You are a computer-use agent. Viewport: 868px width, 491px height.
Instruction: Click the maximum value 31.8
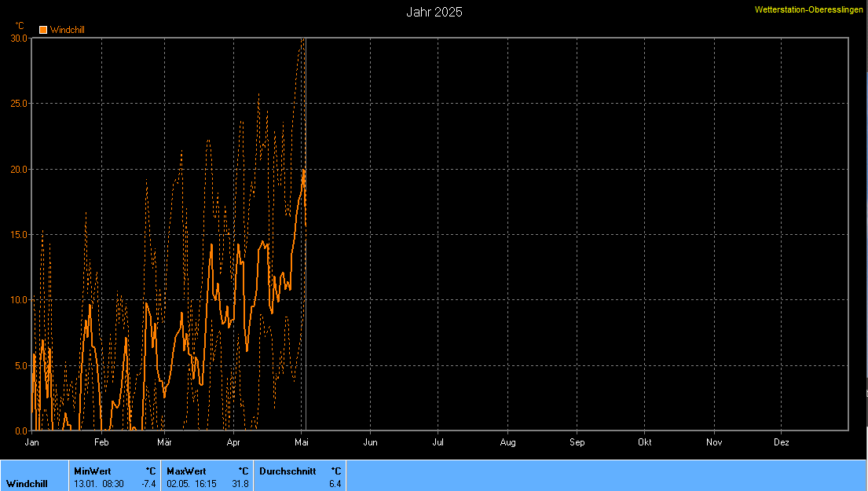pyautogui.click(x=240, y=484)
